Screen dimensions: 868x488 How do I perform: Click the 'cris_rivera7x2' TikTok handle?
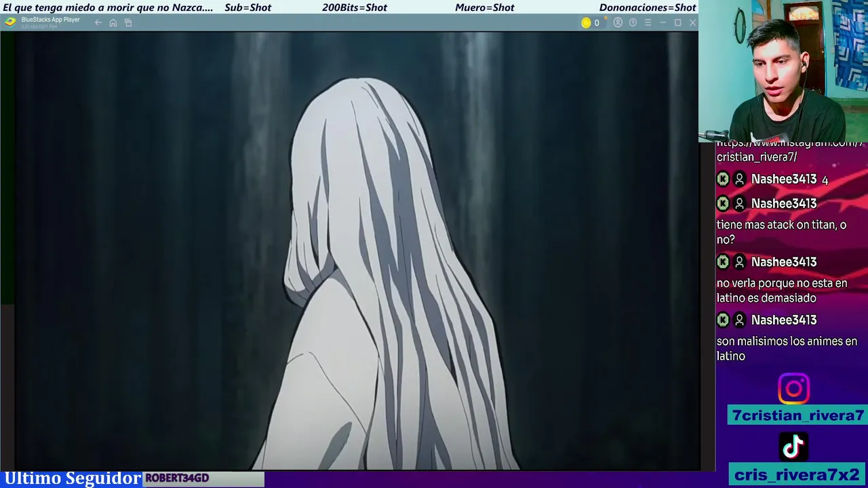[x=797, y=475]
